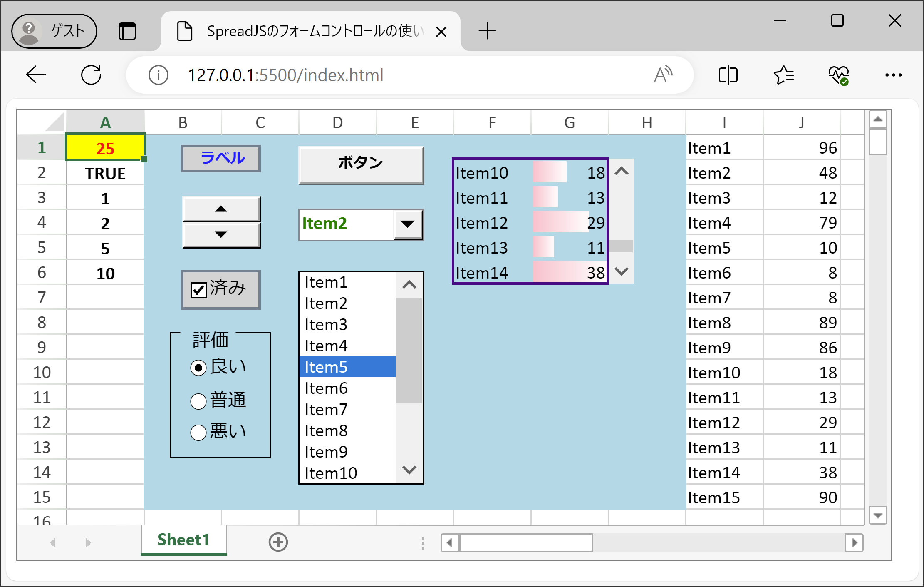This screenshot has width=924, height=587.
Task: Click the list box scroll down chevron
Action: pyautogui.click(x=409, y=470)
